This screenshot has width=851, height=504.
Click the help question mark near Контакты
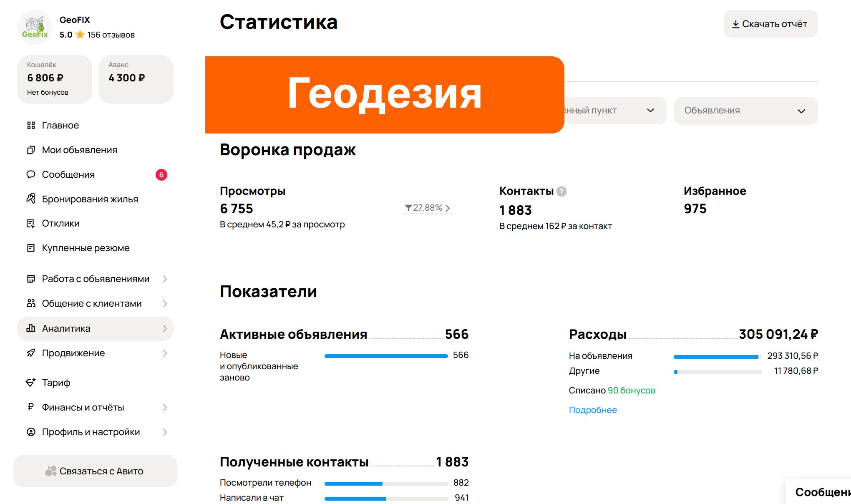coord(561,191)
